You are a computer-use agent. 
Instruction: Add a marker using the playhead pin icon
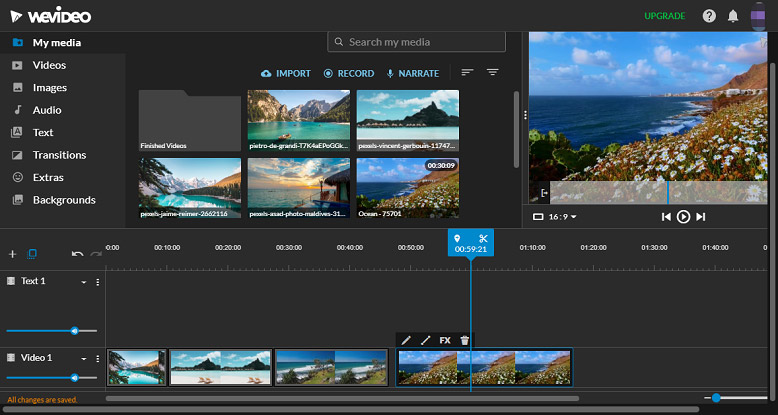(457, 239)
